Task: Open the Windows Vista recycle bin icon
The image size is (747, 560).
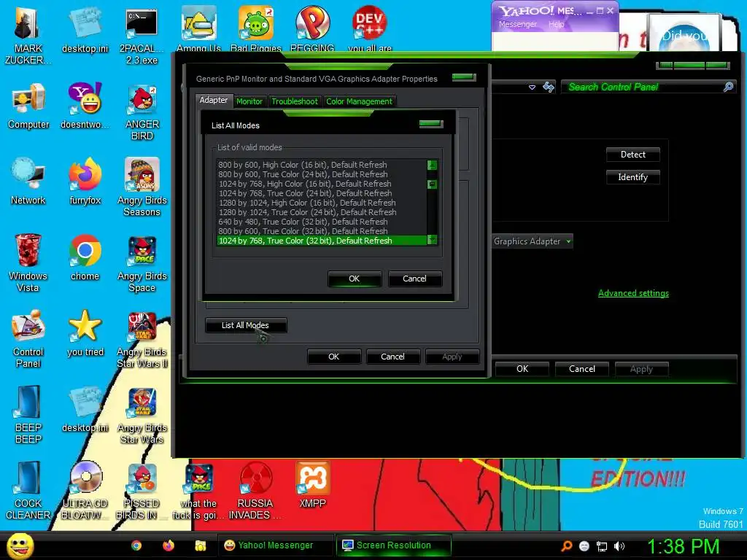Action: click(x=28, y=262)
